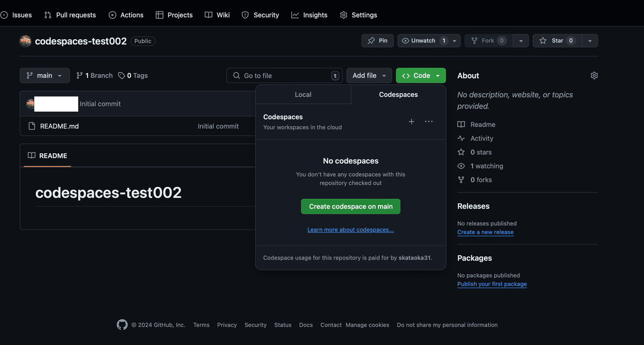Open the Readme via its book icon

(x=461, y=124)
